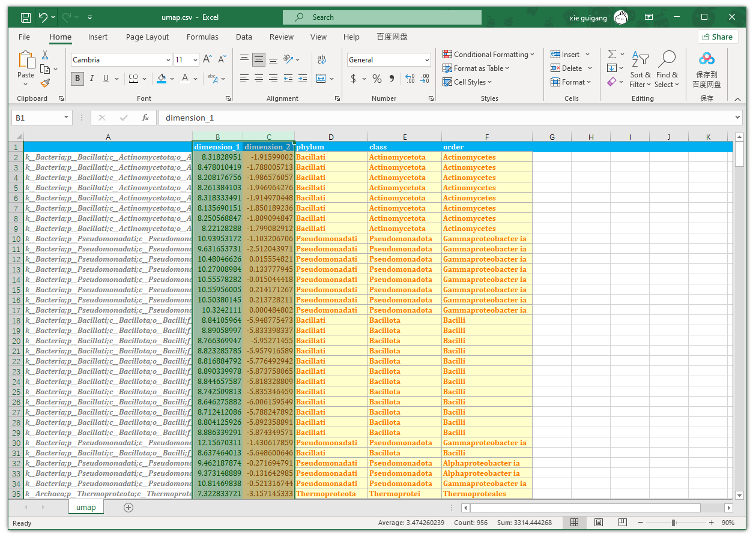Click the Save icon in title bar
The image size is (756, 537).
coord(25,17)
